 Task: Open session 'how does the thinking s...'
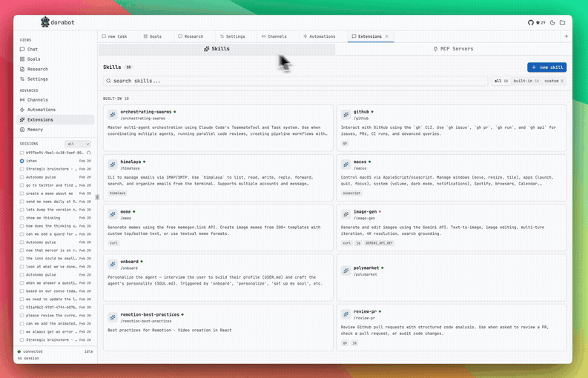point(56,226)
